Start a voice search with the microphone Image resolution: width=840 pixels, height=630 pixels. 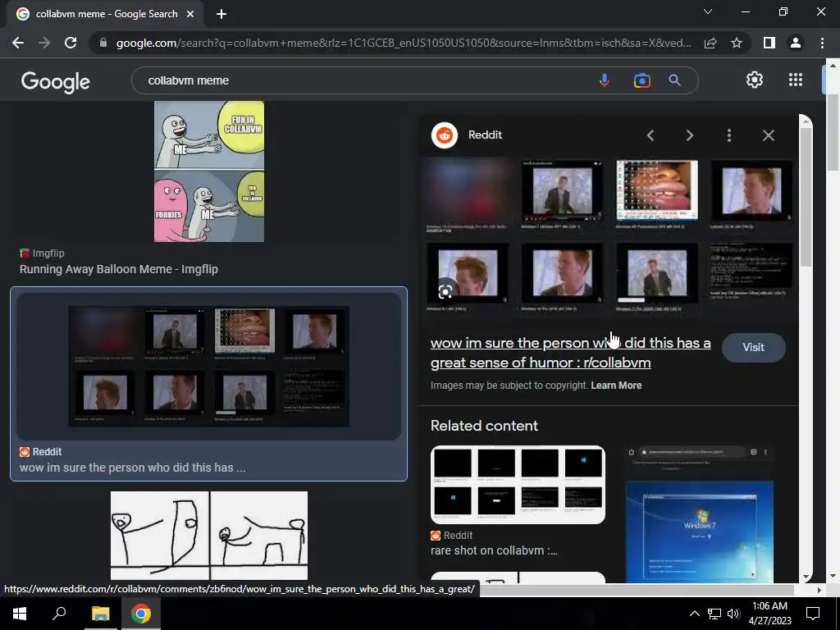pyautogui.click(x=605, y=80)
